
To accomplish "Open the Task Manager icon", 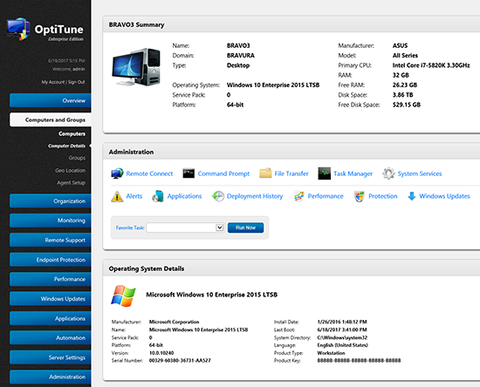I will 324,173.
